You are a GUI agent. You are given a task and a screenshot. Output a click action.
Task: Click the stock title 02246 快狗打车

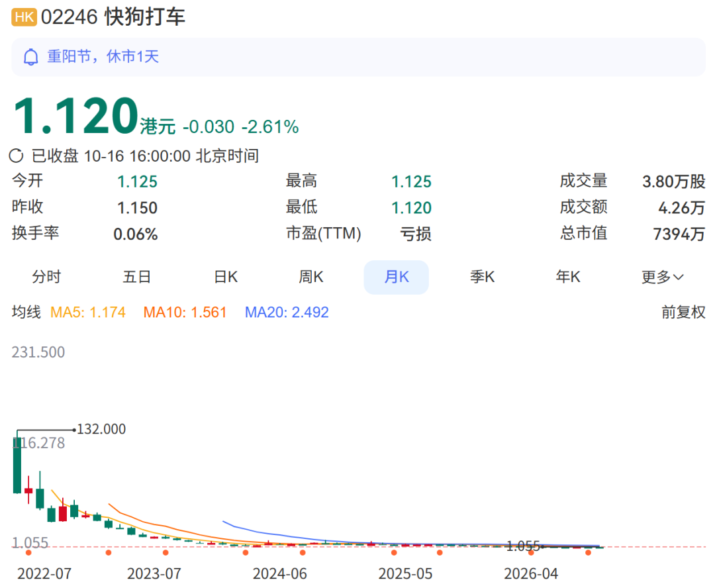[113, 17]
